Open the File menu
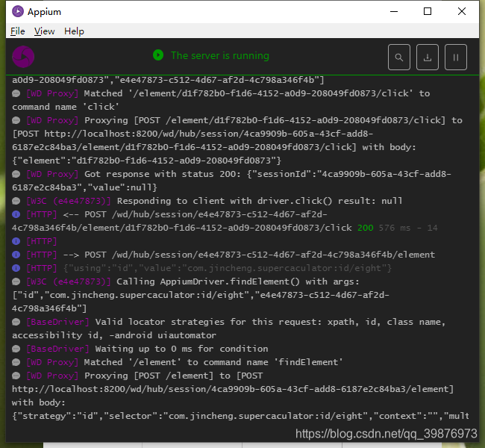Image resolution: width=485 pixels, height=448 pixels. (x=18, y=31)
